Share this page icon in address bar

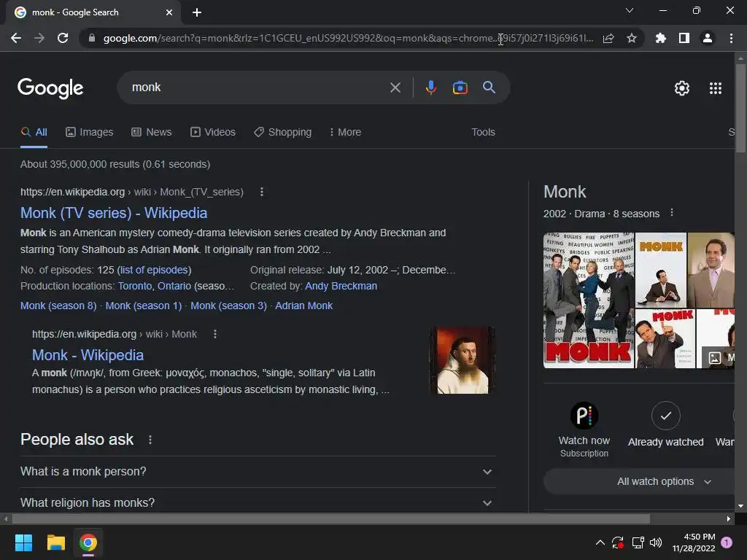coord(608,38)
